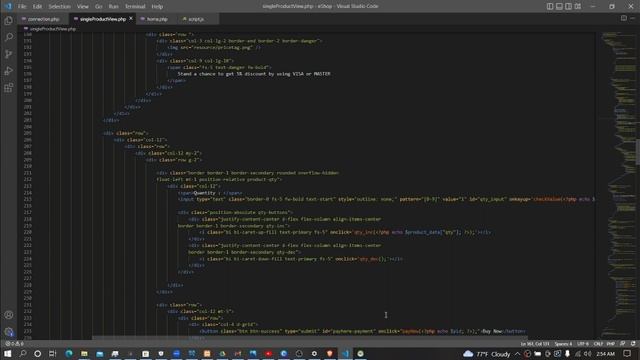Switch to the home.php tab

pyautogui.click(x=157, y=19)
